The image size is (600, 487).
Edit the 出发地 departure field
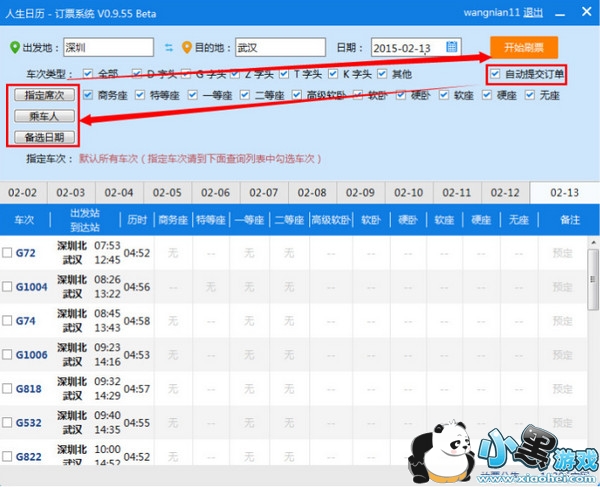pyautogui.click(x=108, y=47)
